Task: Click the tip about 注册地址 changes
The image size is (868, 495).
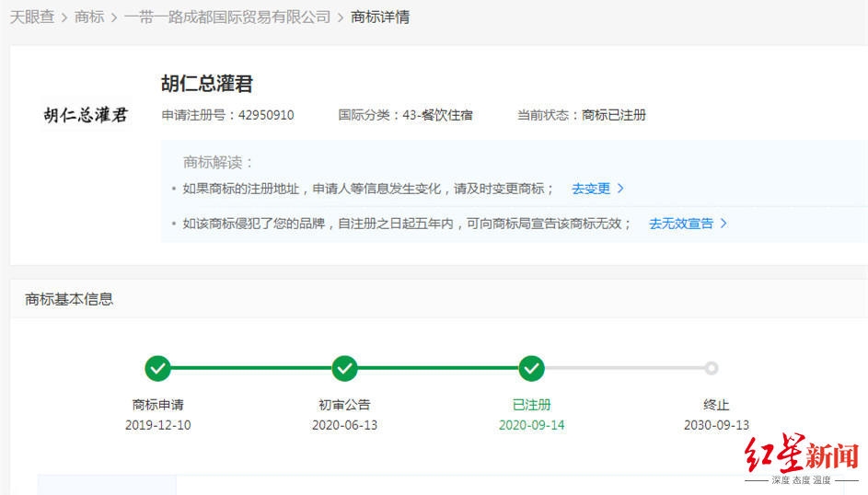Action: point(368,189)
